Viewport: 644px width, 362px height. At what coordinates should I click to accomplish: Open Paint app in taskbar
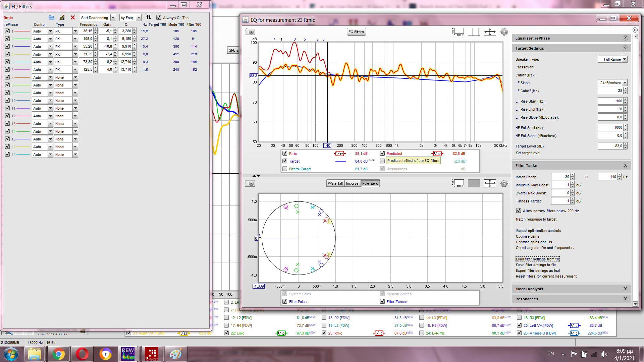coord(175,354)
